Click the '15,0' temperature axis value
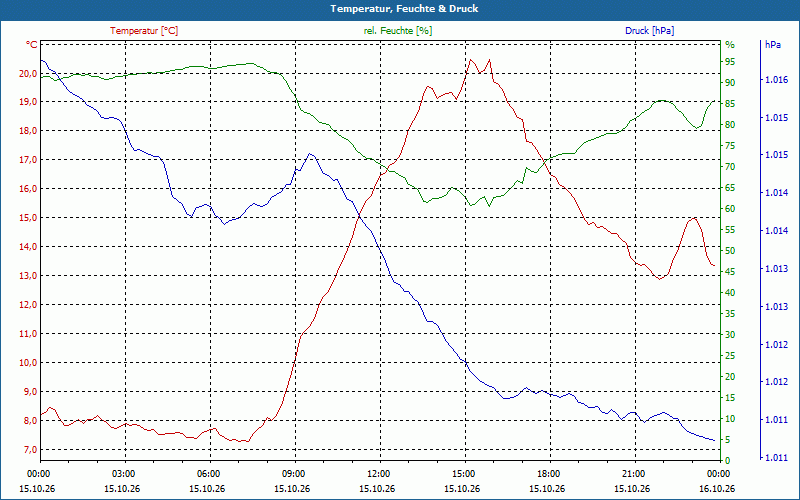The width and height of the screenshot is (800, 500). pos(28,218)
